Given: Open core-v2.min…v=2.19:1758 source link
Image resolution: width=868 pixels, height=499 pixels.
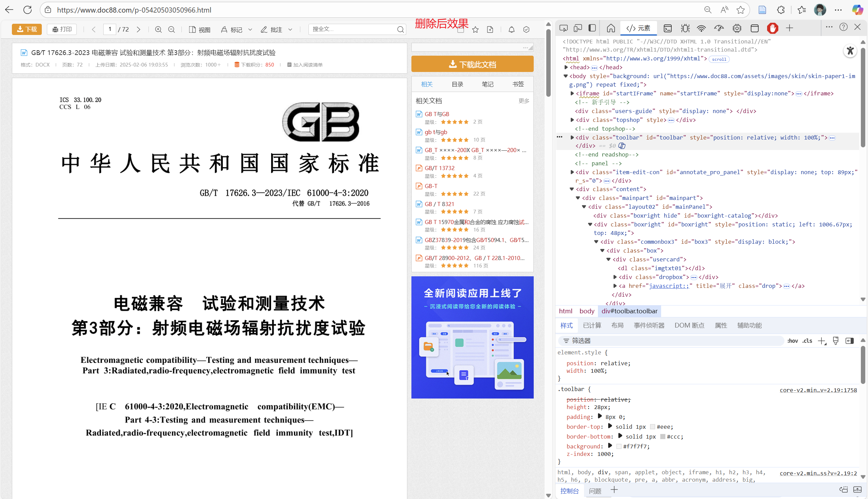Looking at the screenshot, I should tap(818, 390).
